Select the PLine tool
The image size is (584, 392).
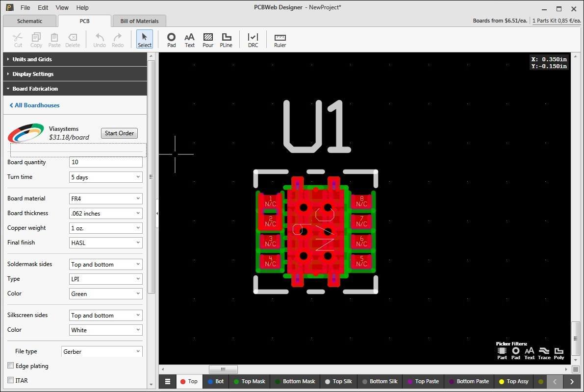click(x=226, y=40)
